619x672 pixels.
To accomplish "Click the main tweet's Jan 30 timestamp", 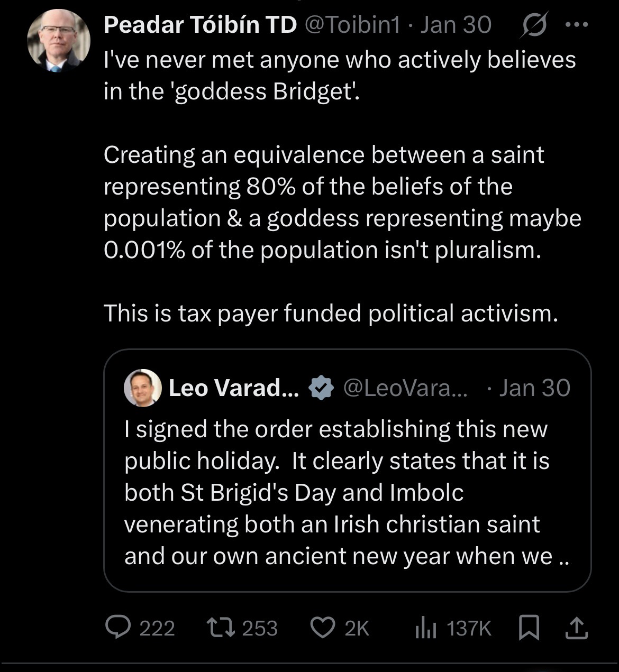I will coord(456,25).
